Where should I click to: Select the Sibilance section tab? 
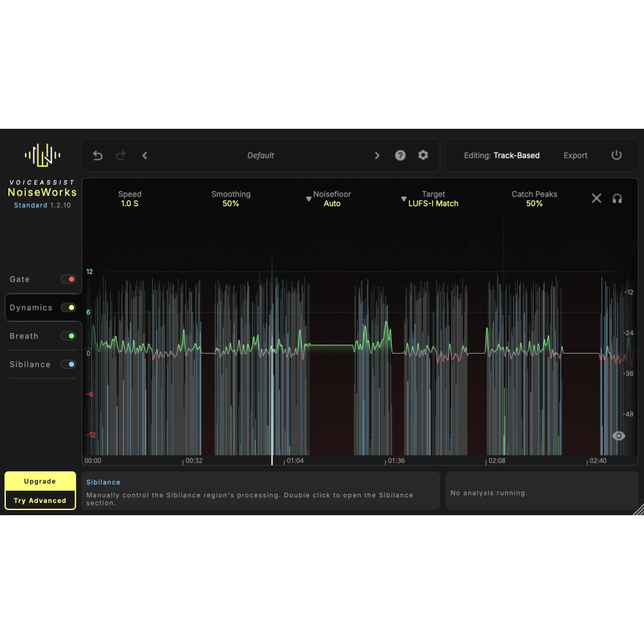[30, 365]
